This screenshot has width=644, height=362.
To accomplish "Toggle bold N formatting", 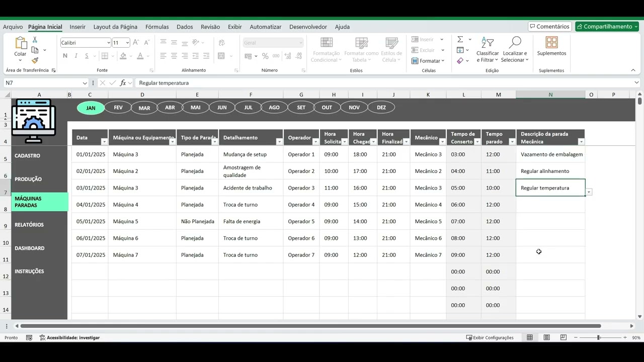I will click(x=66, y=56).
